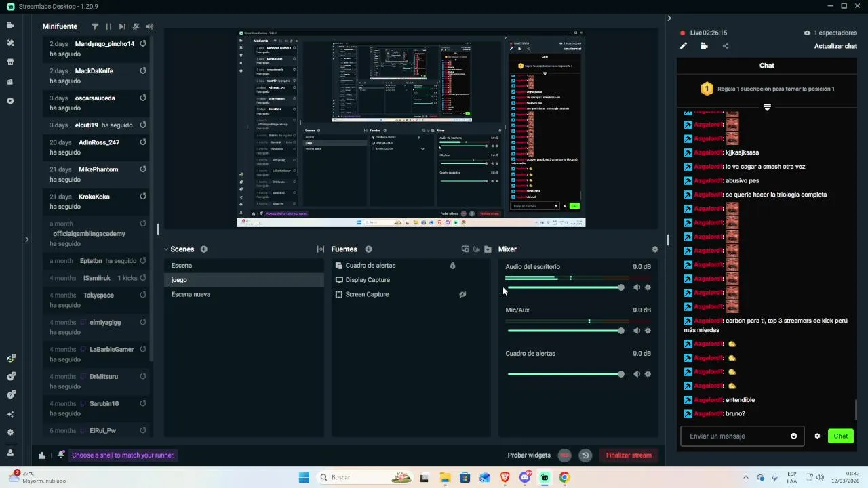868x488 pixels.
Task: Replay the KrokaKoka follow alert
Action: 143,197
